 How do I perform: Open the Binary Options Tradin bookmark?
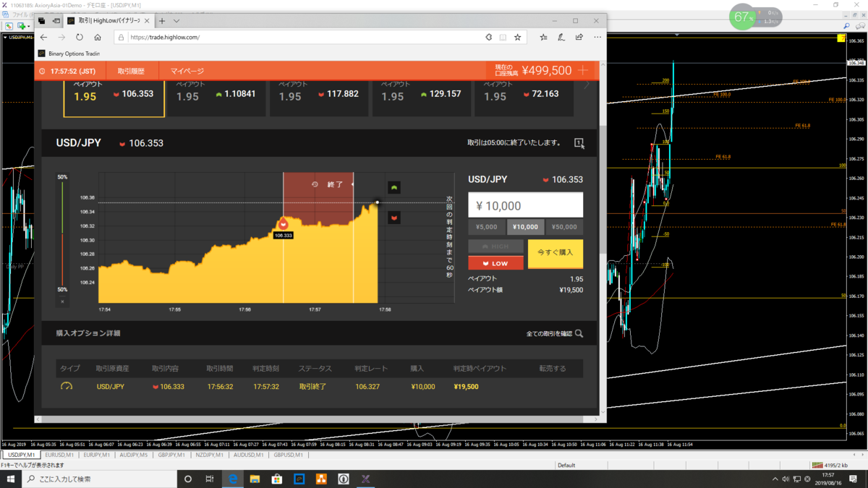coord(69,53)
